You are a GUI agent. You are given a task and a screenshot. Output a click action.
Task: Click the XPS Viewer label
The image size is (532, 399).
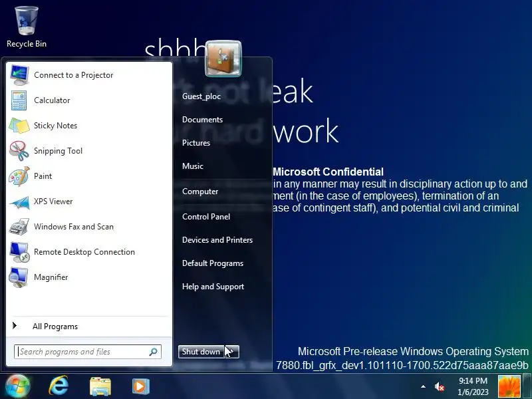pyautogui.click(x=53, y=201)
